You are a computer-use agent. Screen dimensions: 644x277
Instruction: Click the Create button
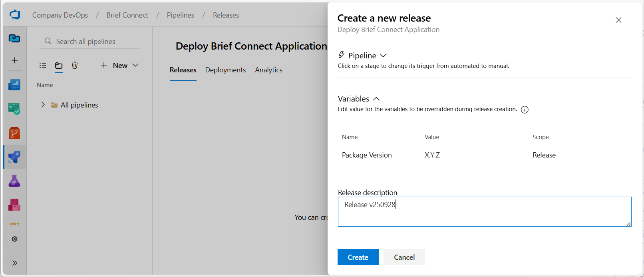pos(358,257)
